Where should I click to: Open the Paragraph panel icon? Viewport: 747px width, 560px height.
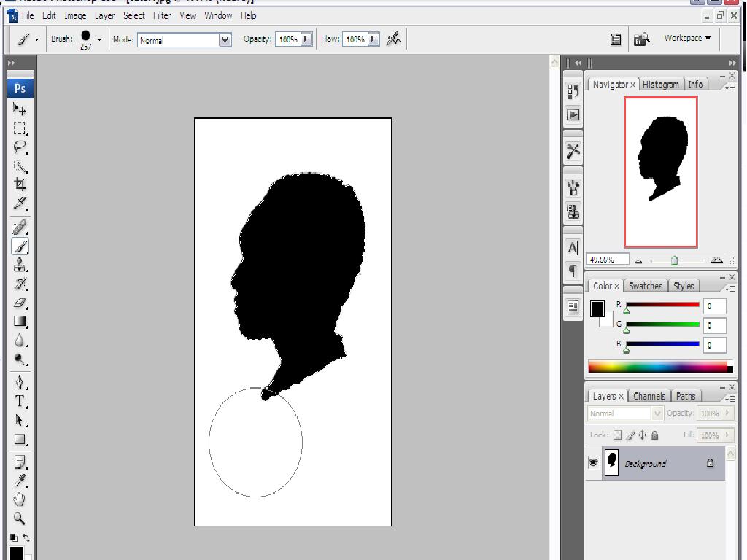[573, 271]
